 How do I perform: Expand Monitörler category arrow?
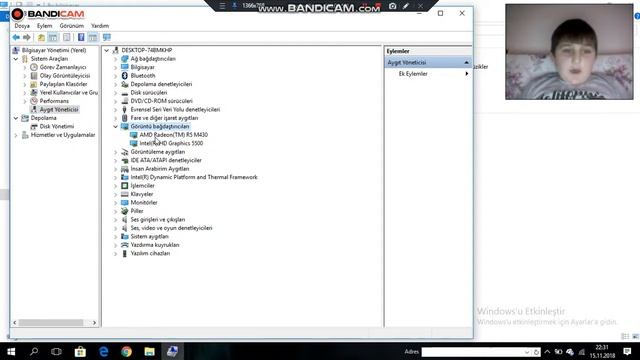click(116, 203)
